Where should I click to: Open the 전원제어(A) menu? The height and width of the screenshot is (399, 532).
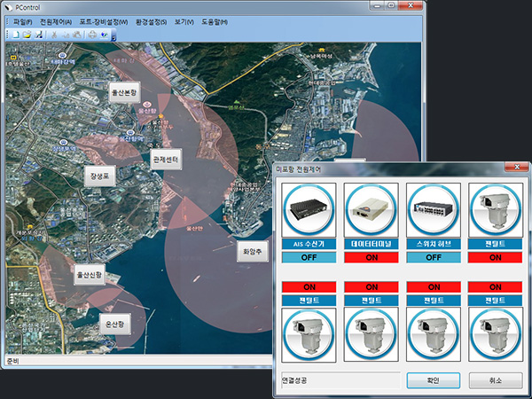[x=55, y=21]
